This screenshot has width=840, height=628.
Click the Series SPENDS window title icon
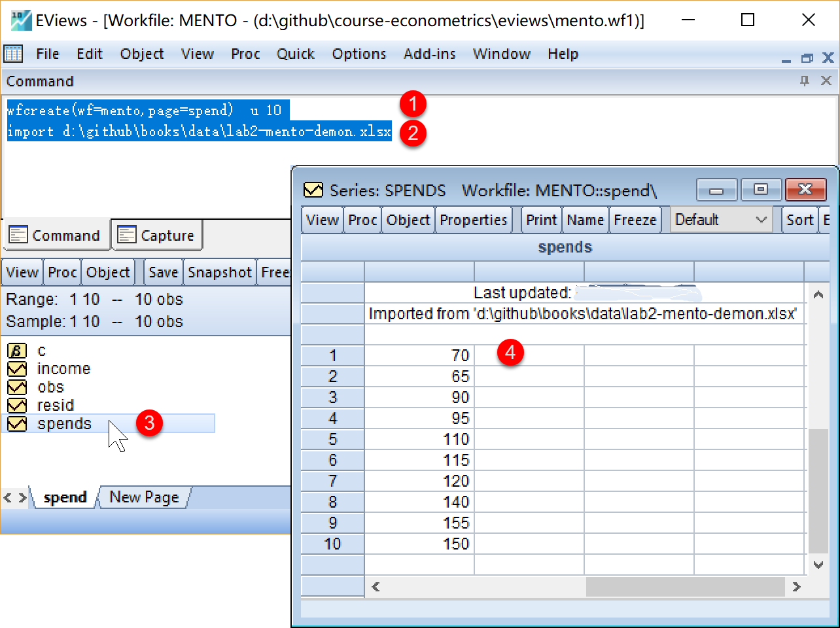pyautogui.click(x=313, y=190)
